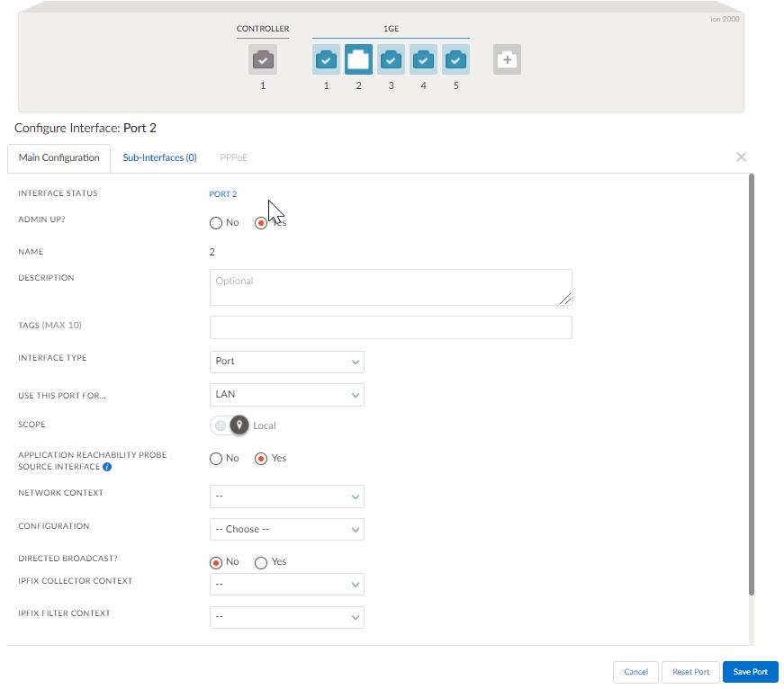Select the first 1GE port icon
The height and width of the screenshot is (689, 784).
point(326,59)
